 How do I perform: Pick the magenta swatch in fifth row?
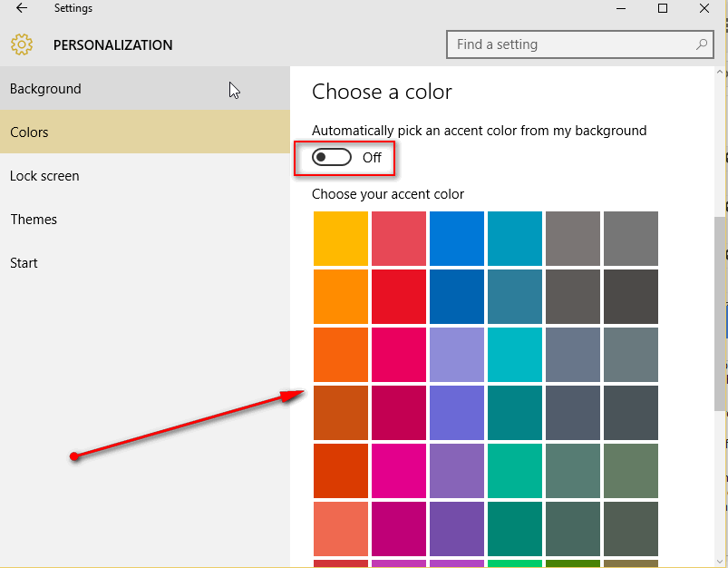click(x=399, y=471)
